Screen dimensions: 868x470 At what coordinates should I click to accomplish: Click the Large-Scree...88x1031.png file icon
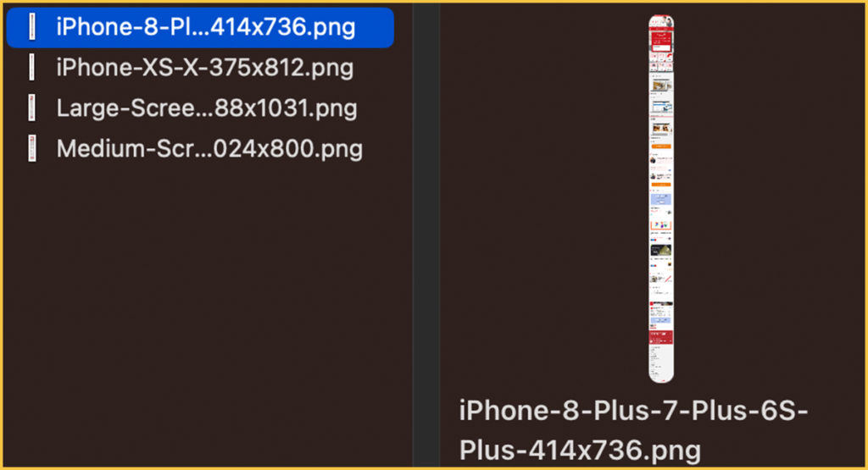tap(32, 108)
